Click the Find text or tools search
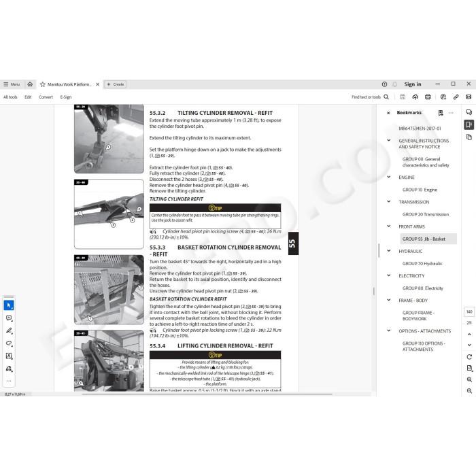Viewport: 476px width, 476px height. 370,97
